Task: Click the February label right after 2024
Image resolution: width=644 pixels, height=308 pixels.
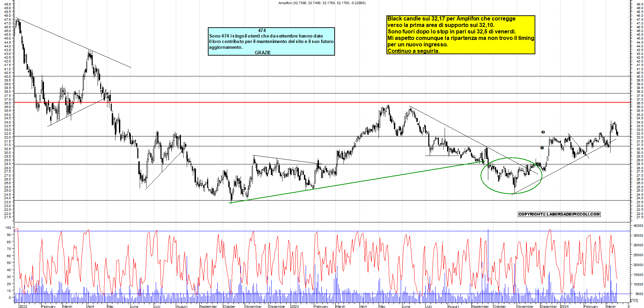Action: point(591,306)
